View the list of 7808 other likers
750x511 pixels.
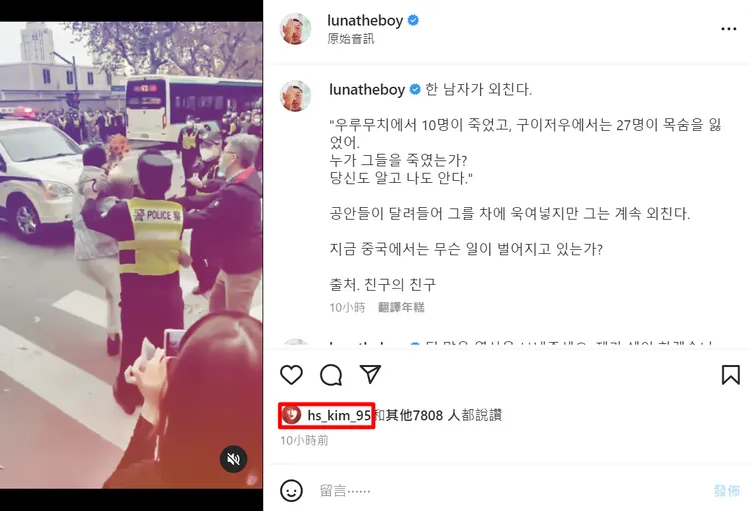443,415
